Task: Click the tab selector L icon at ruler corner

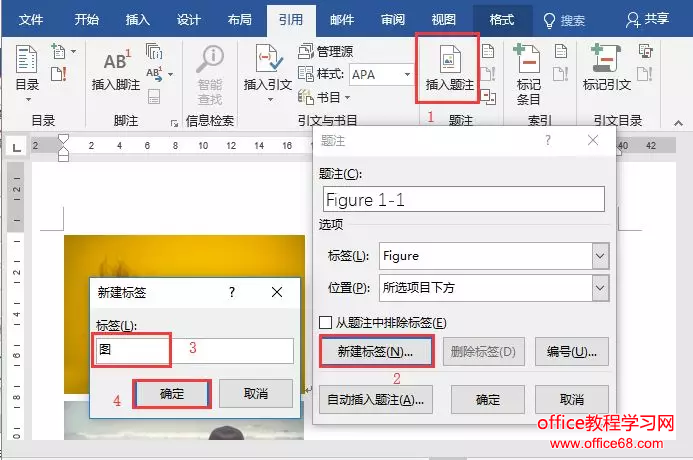Action: (17, 147)
